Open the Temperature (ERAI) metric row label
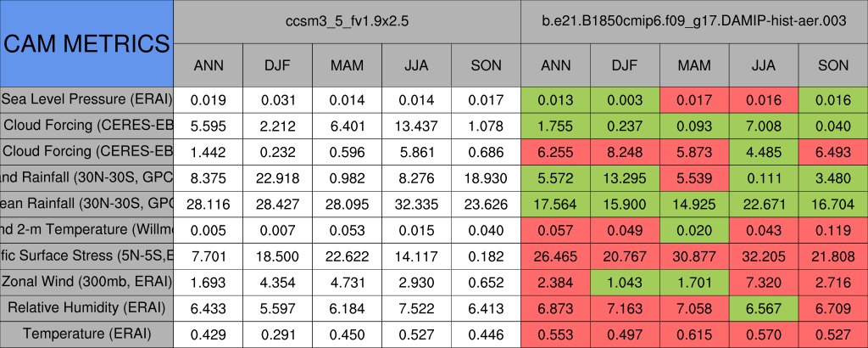The image size is (868, 348). pyautogui.click(x=86, y=334)
